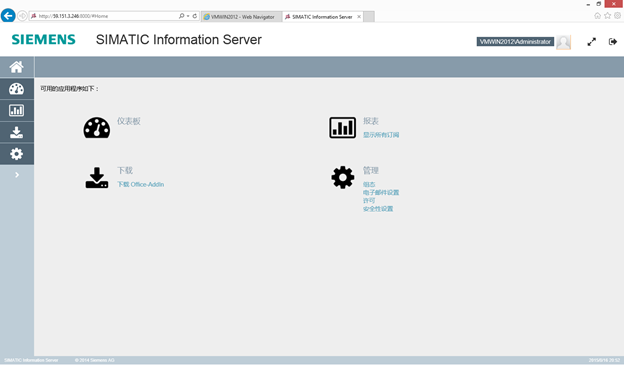Viewport: 624px width, 365px height.
Task: Open browser tools gear icon
Action: [617, 16]
